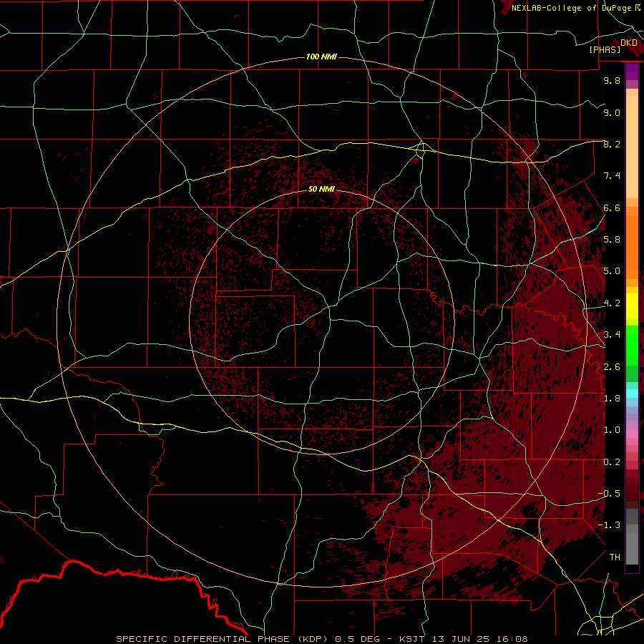Screen dimensions: 644x644
Task: Click the 50 NMI range ring label
Action: [321, 189]
